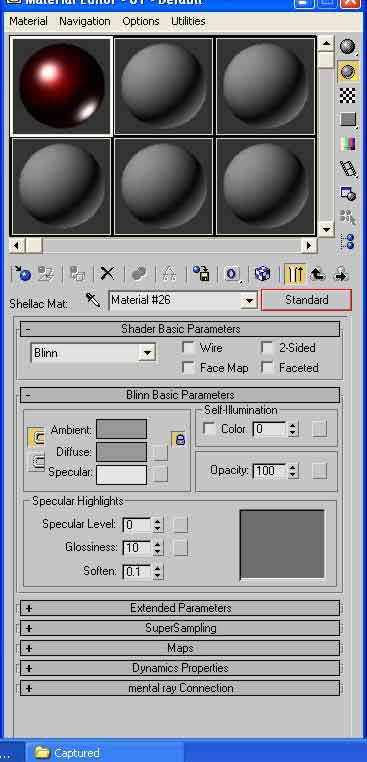The image size is (367, 762).
Task: Click the Specular Level value field
Action: tap(138, 525)
